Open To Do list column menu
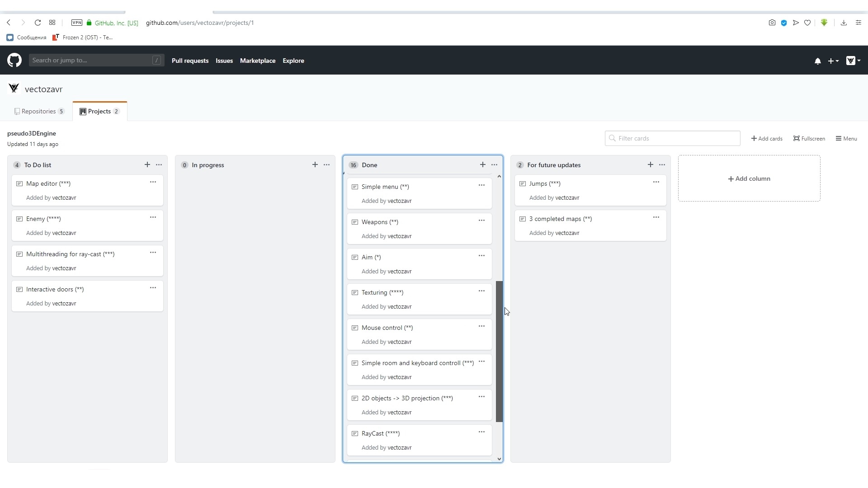 159,165
